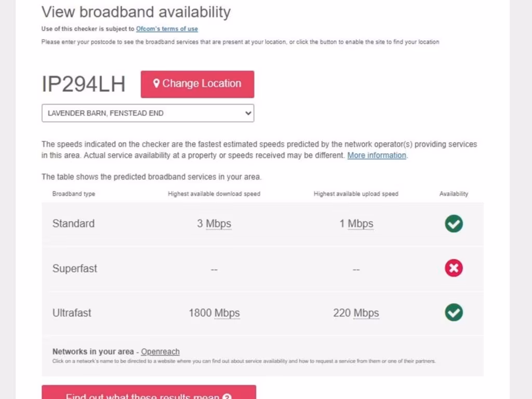Visit the Openreach network link
532x399 pixels.
(x=160, y=352)
